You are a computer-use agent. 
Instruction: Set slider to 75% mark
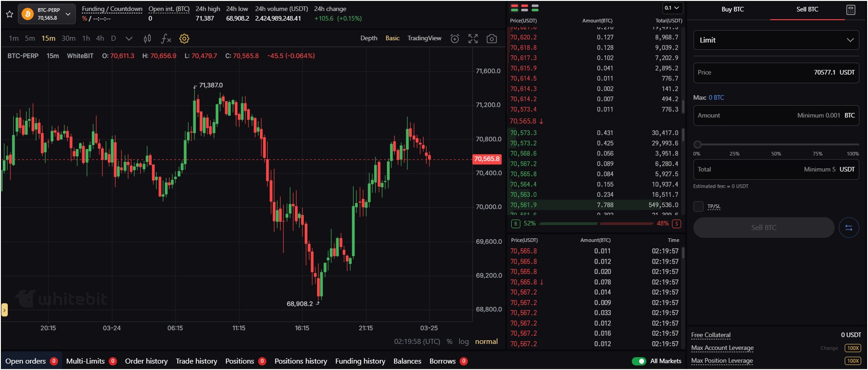click(x=818, y=154)
